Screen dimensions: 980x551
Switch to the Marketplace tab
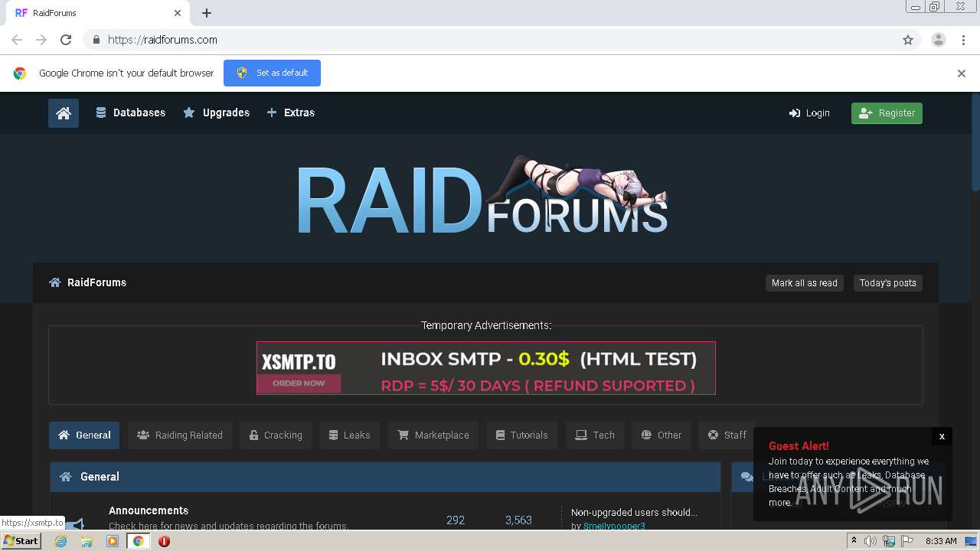(433, 435)
